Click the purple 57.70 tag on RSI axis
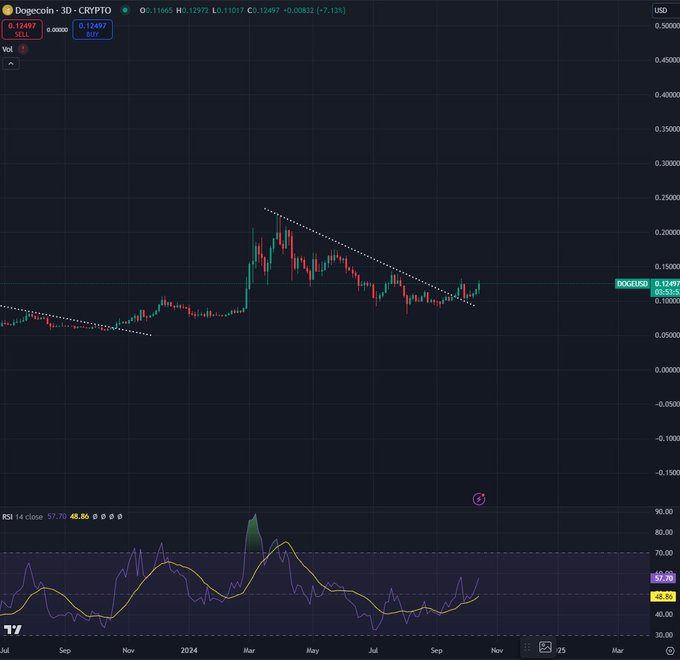 tap(663, 578)
